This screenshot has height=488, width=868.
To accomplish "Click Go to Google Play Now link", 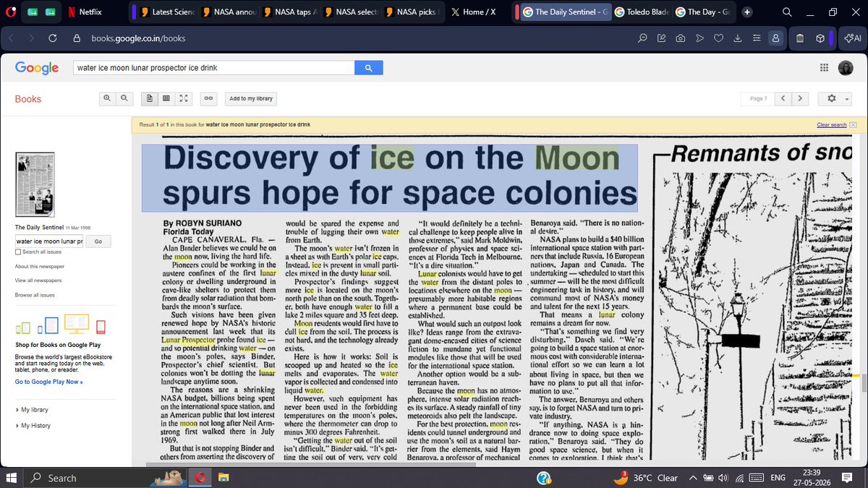I will 49,382.
